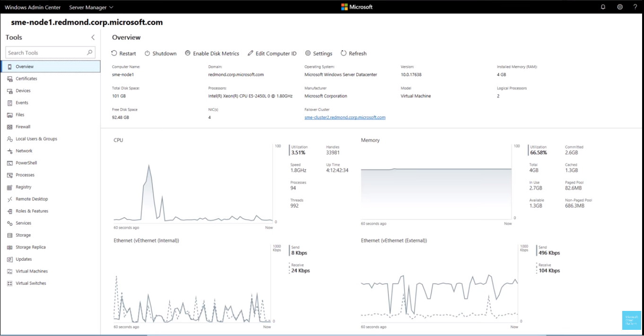
Task: Click the CPU utilization graph
Action: 193,184
